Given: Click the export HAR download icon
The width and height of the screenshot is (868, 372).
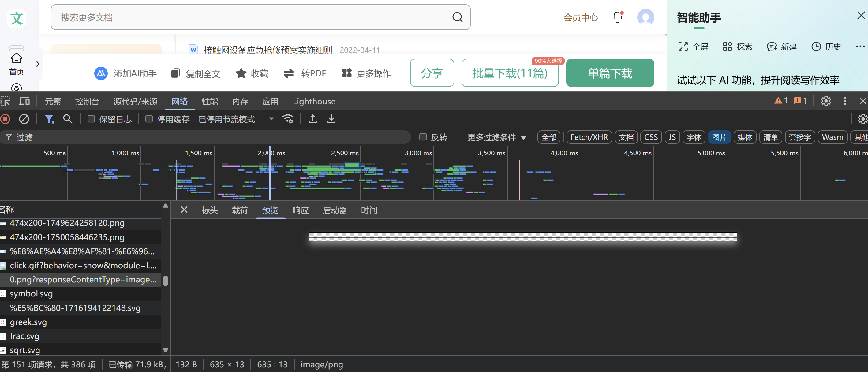Looking at the screenshot, I should [x=331, y=119].
